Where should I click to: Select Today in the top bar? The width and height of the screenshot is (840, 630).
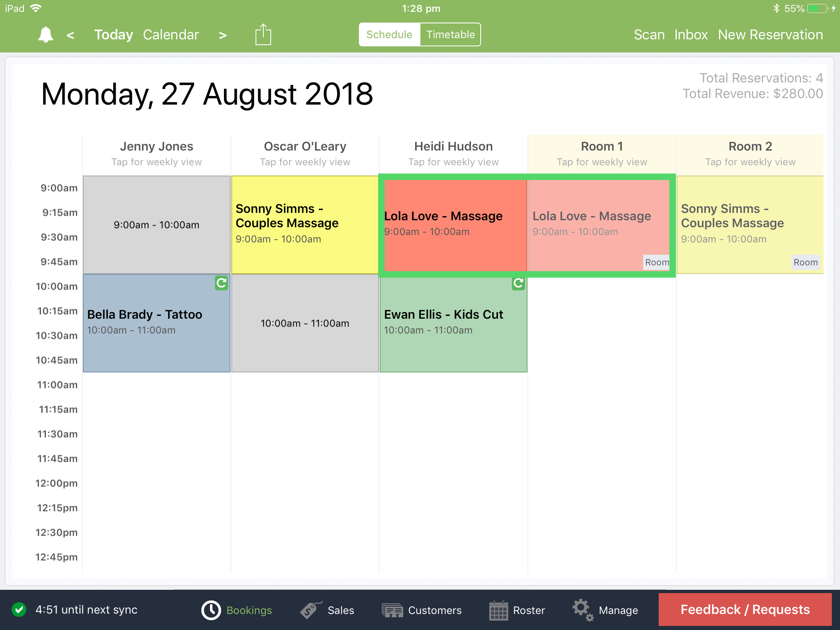pos(113,34)
